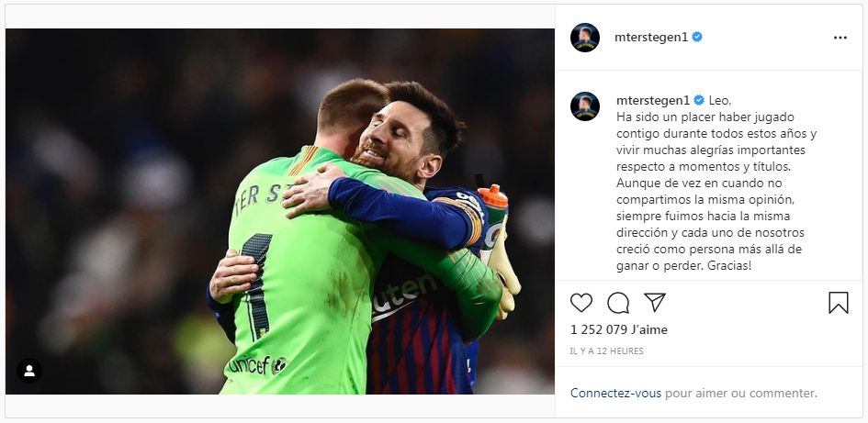View the 1 252 079 J'aime likes list
This screenshot has height=423, width=868.
pos(618,329)
